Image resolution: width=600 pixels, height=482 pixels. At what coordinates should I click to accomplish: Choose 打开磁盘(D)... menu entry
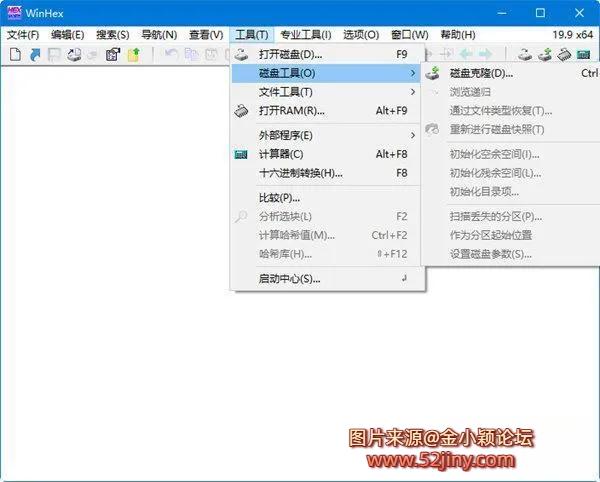click(x=290, y=54)
